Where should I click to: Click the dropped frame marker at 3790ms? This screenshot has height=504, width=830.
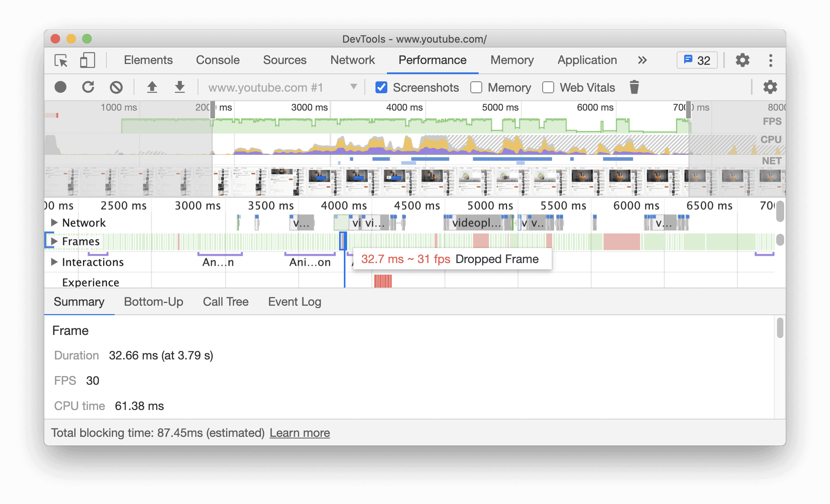tap(343, 241)
